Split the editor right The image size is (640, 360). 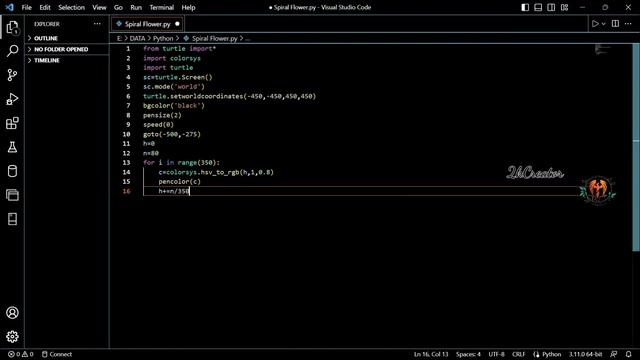point(615,24)
